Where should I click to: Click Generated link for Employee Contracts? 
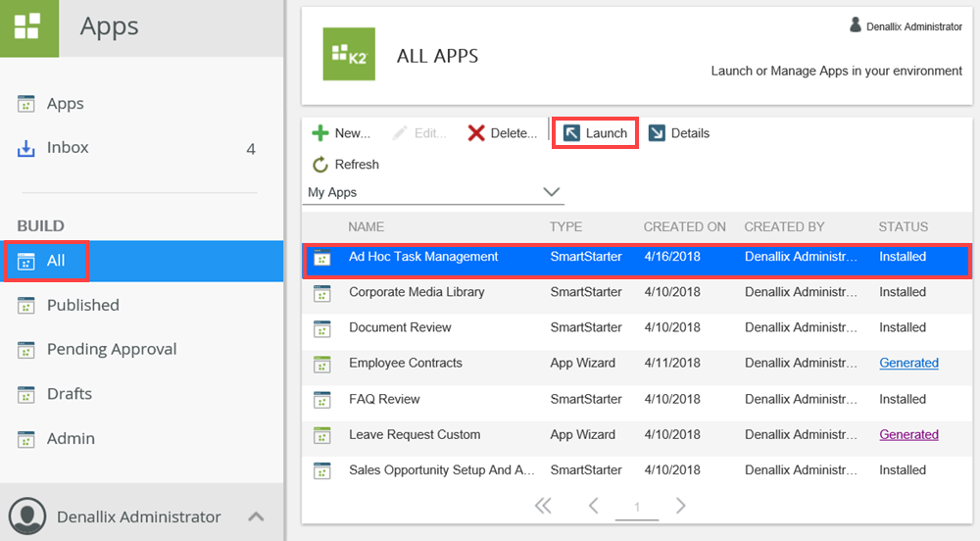tap(908, 363)
